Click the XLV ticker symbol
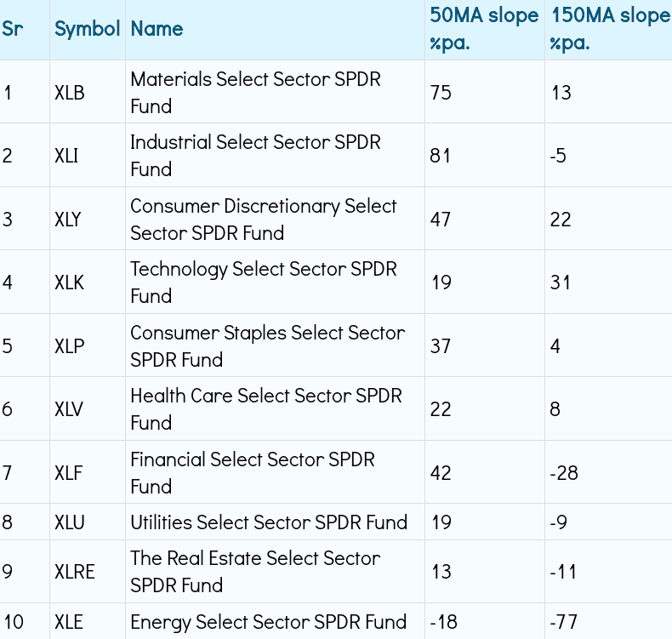Screen dimensions: 672x639 click(70, 409)
